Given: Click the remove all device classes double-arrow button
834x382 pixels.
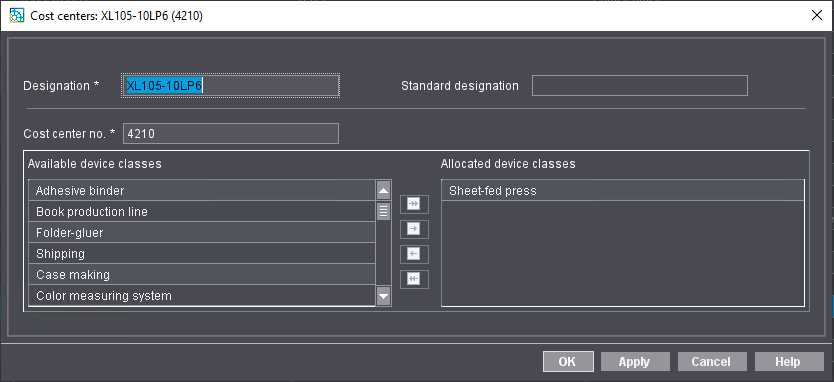Looking at the screenshot, I should (414, 279).
